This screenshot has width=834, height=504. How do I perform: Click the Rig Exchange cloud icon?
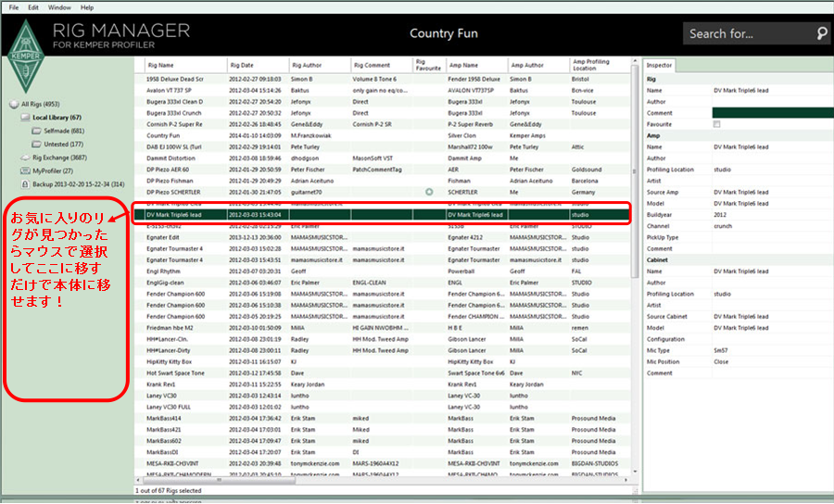coord(25,157)
